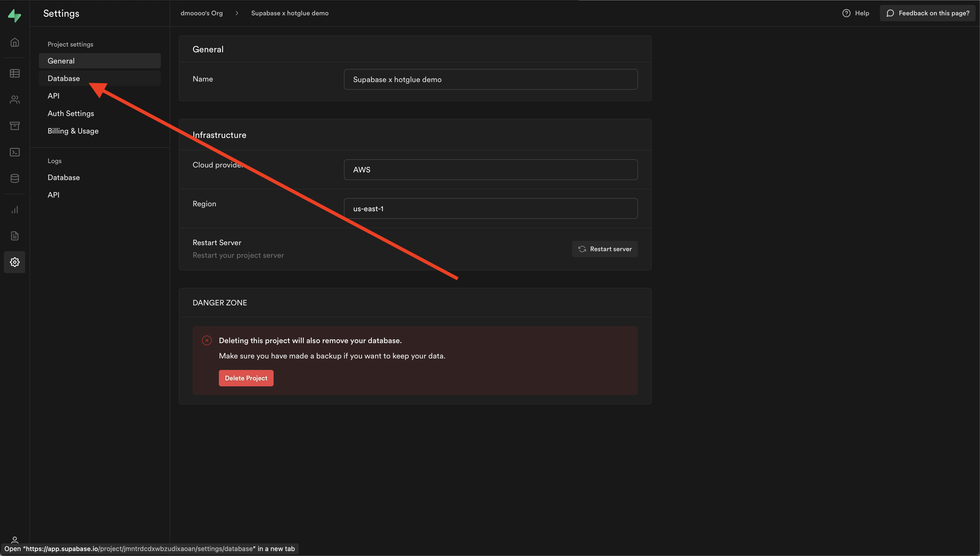Click the Settings page title
The image size is (980, 556).
pos(61,13)
